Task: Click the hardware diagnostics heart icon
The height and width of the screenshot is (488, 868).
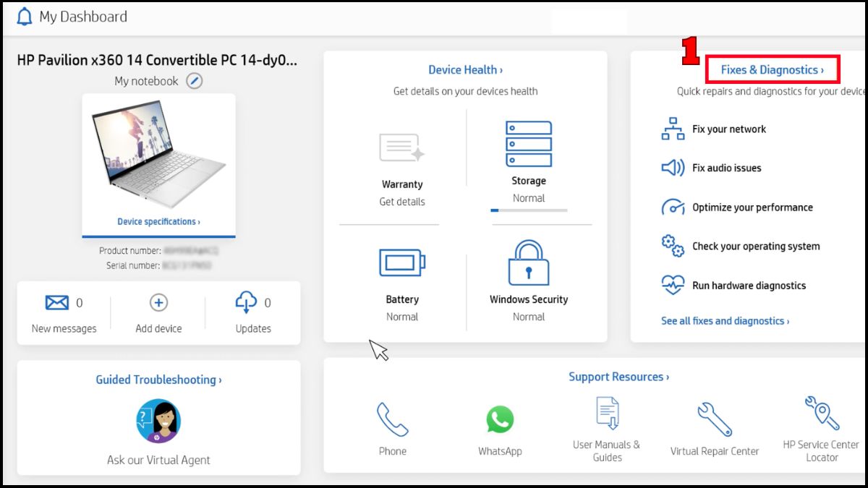Action: (x=673, y=285)
